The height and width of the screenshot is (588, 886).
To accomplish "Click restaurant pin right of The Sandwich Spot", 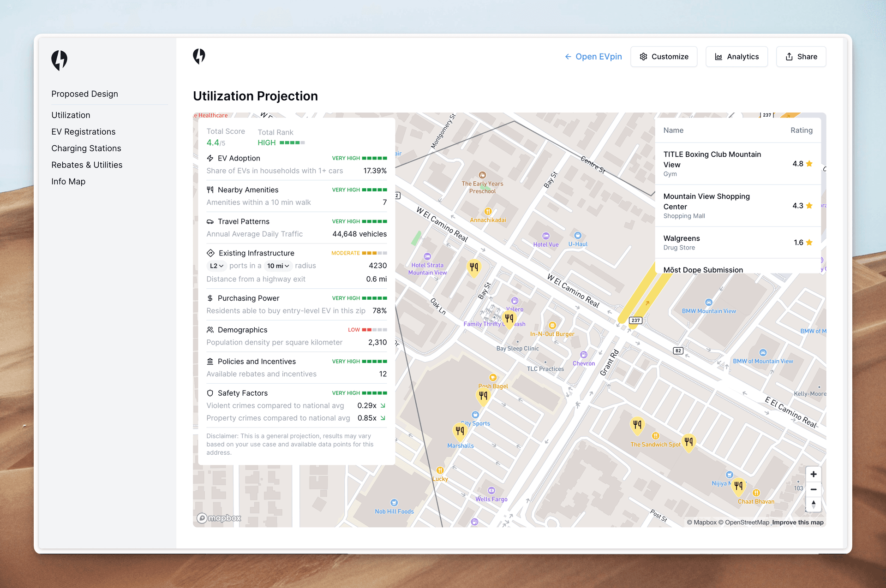I will click(688, 443).
